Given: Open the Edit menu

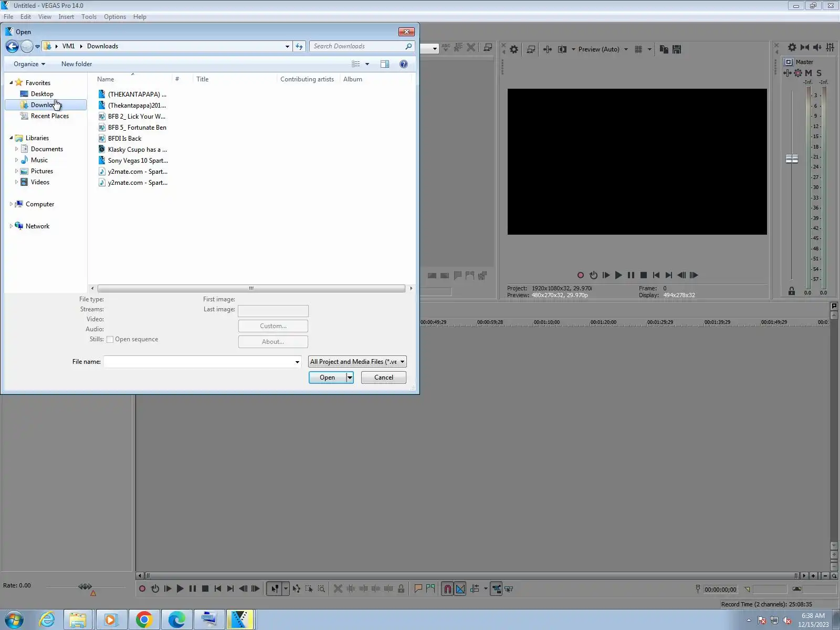Looking at the screenshot, I should (26, 17).
